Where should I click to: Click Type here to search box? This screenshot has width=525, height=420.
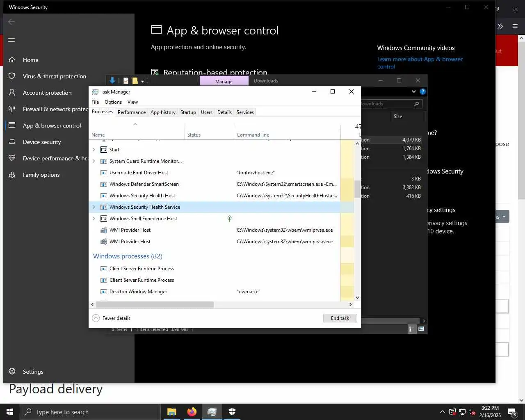90,412
